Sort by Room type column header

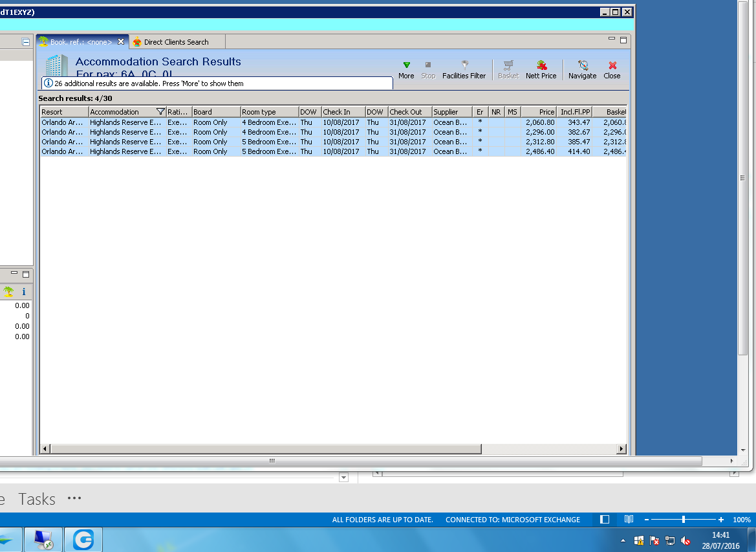[x=270, y=111]
